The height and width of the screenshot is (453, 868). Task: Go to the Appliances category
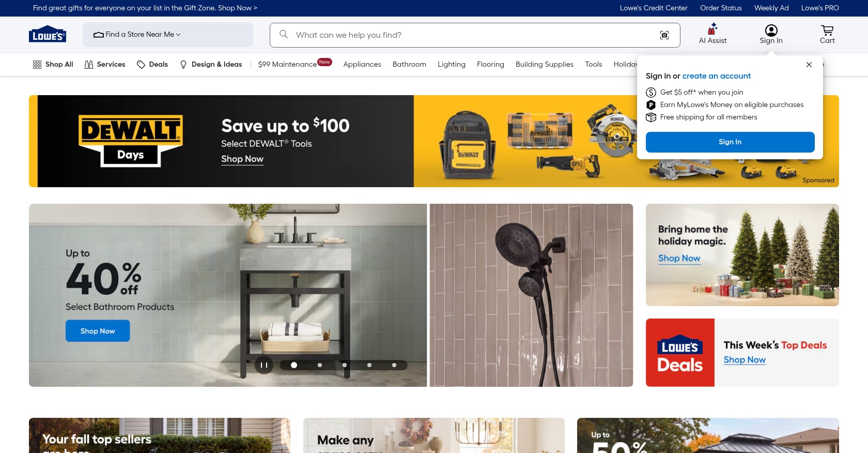click(362, 65)
